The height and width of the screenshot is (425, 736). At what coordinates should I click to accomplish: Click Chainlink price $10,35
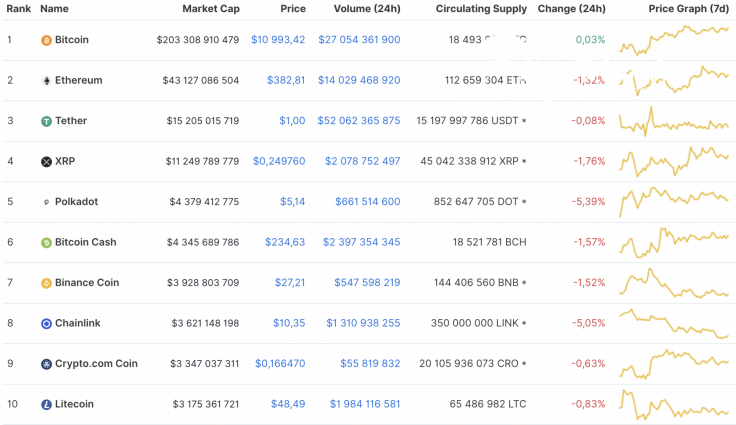(x=289, y=323)
